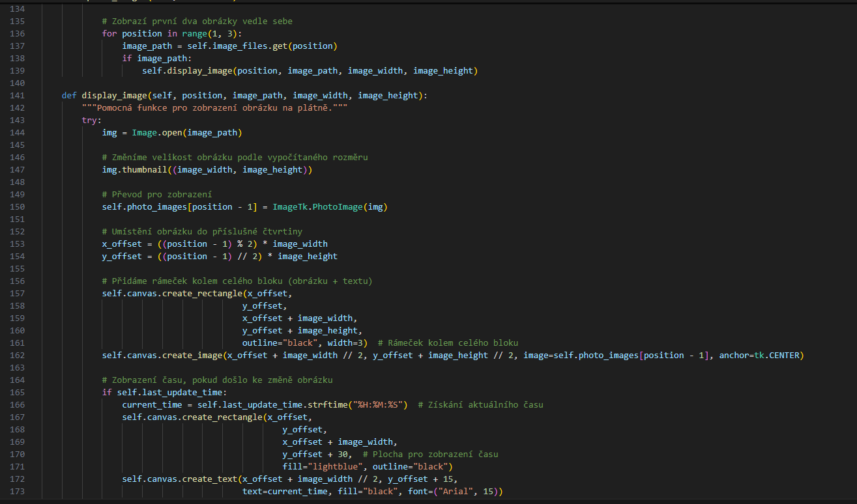Place cursor on the Image.open call
857x504 pixels.
[x=156, y=133]
